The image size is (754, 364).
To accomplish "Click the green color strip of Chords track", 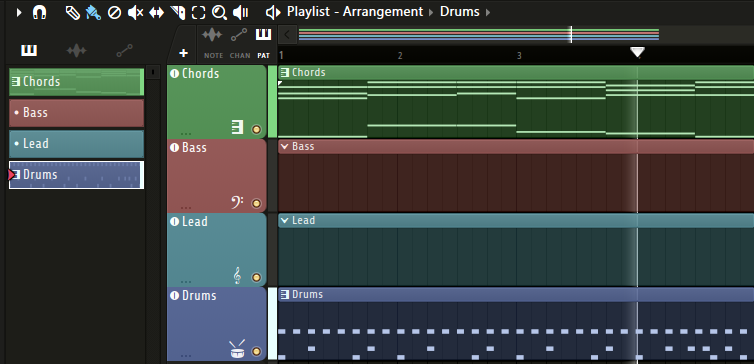I will 272,102.
